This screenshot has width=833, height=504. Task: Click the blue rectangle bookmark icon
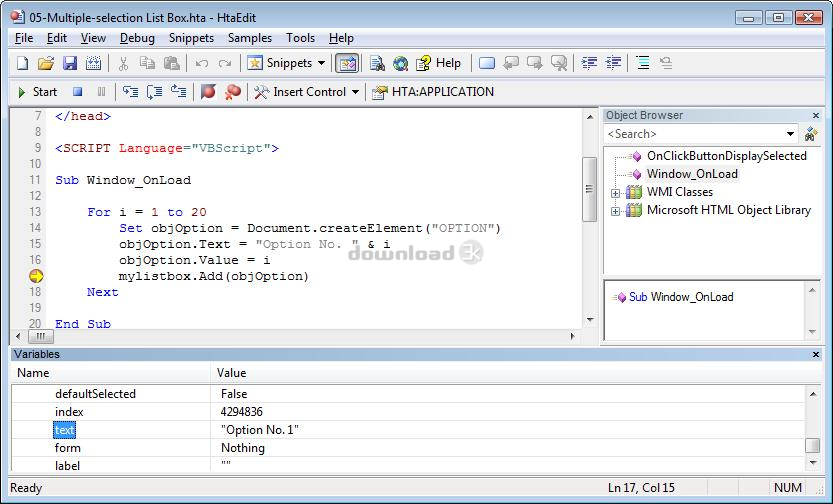[487, 63]
